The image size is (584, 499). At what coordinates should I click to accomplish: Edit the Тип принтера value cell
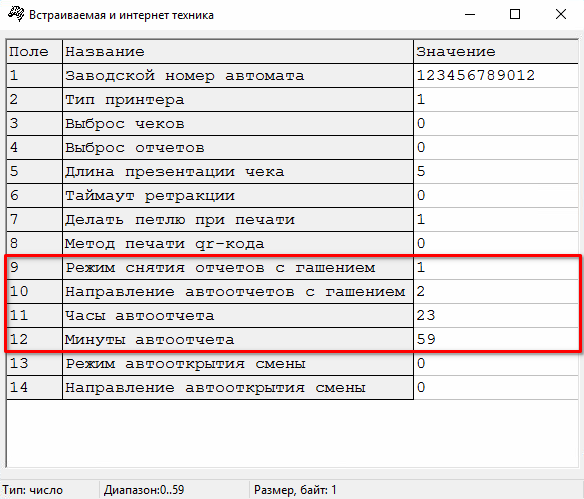click(x=496, y=99)
